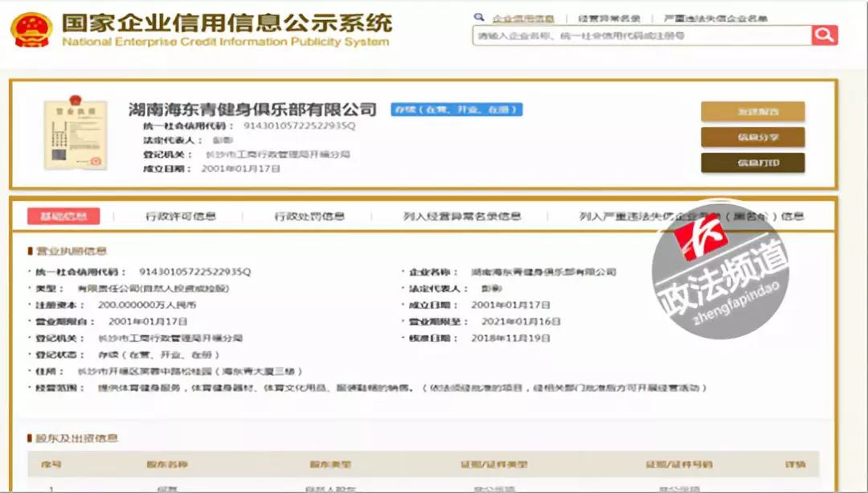Click the credit code under the company title
The width and height of the screenshot is (868, 493).
pyautogui.click(x=300, y=125)
